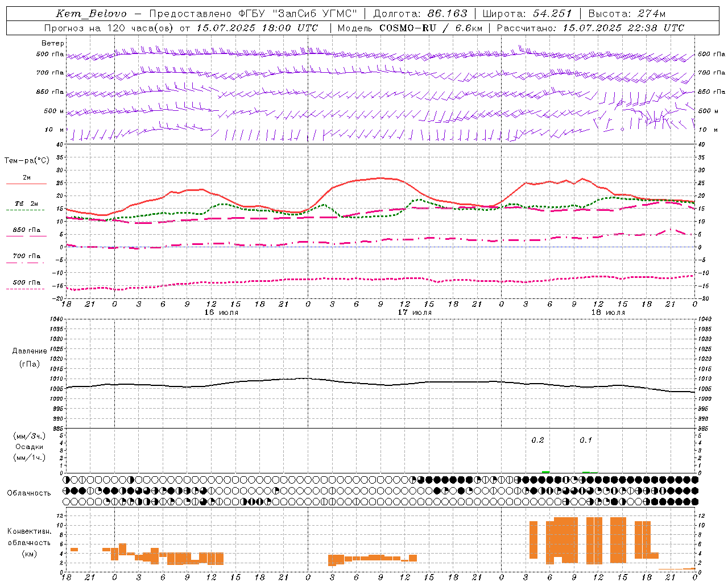728x582 pixels.
Task: Click the "850 гПа" temperature legend entry
Action: 26,230
